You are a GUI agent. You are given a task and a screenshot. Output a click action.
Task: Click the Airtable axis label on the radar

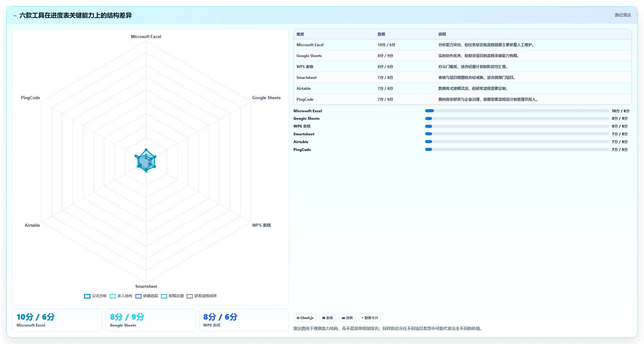pos(32,225)
